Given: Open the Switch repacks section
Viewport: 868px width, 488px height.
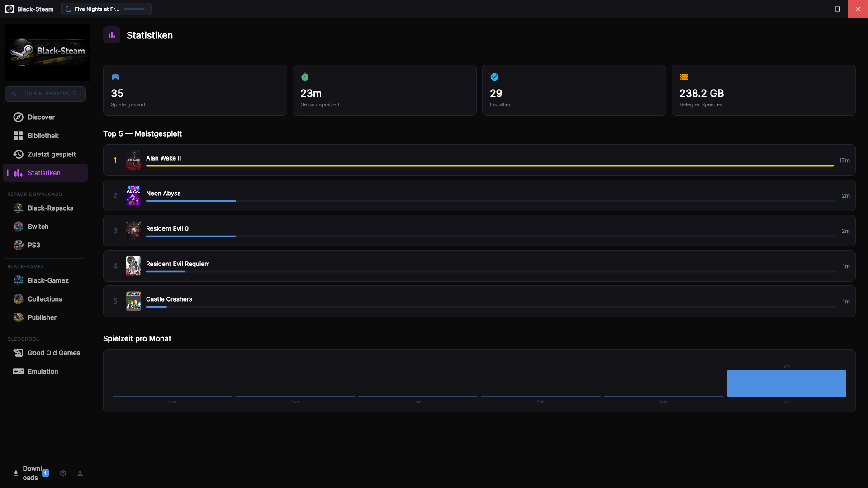Looking at the screenshot, I should [45, 227].
